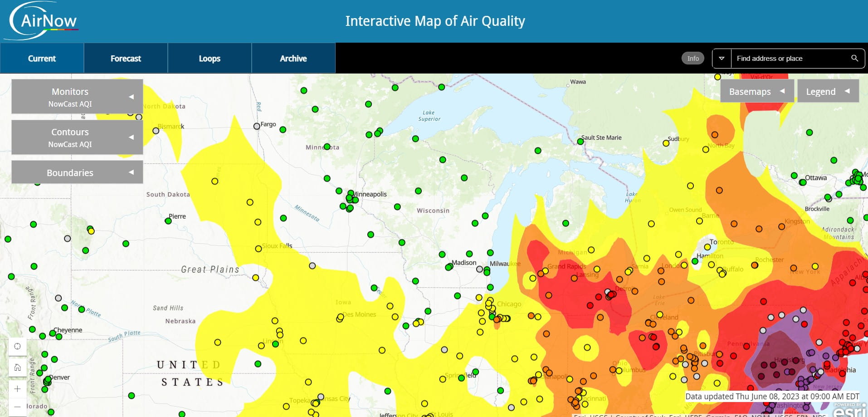Image resolution: width=868 pixels, height=417 pixels.
Task: Click inside the Find address or place field
Action: (x=789, y=58)
